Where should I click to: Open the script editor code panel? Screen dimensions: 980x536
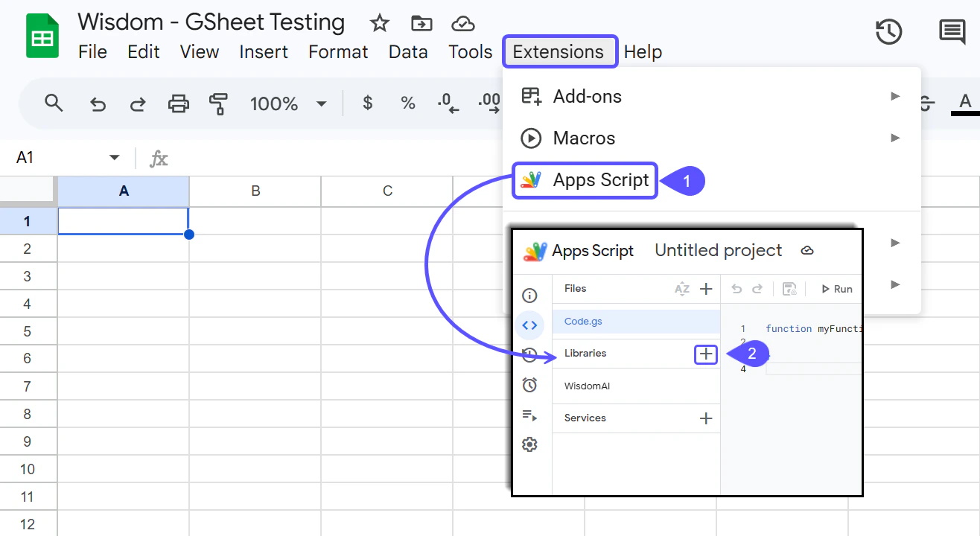529,325
